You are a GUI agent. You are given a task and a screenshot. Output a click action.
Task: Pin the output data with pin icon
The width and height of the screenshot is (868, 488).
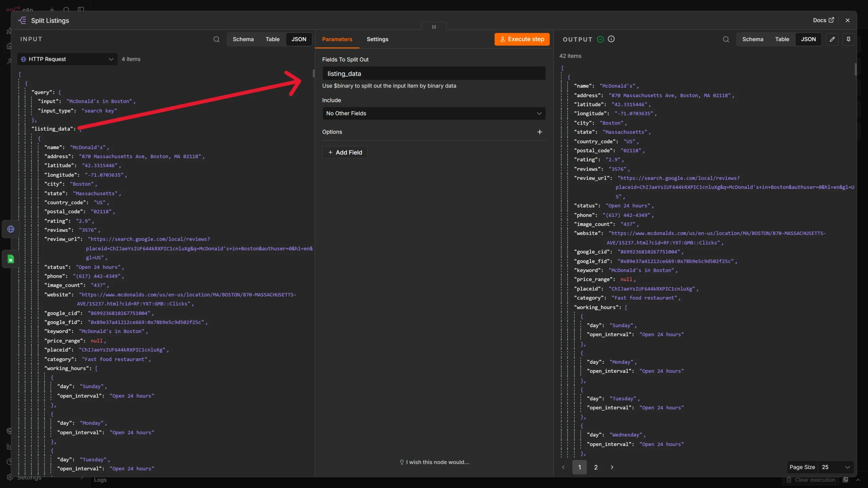(x=848, y=39)
